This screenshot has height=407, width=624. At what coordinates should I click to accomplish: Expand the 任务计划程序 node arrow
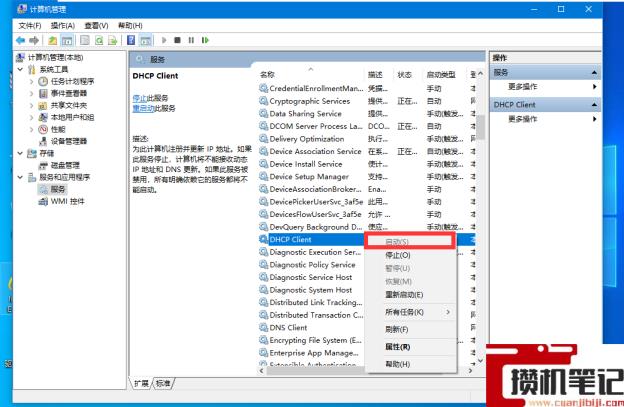[31, 82]
